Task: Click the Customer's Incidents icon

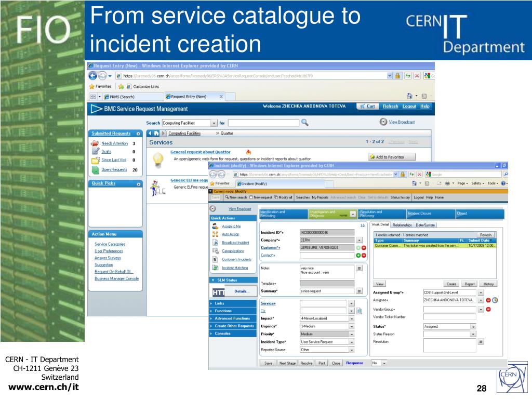Action: (x=215, y=259)
